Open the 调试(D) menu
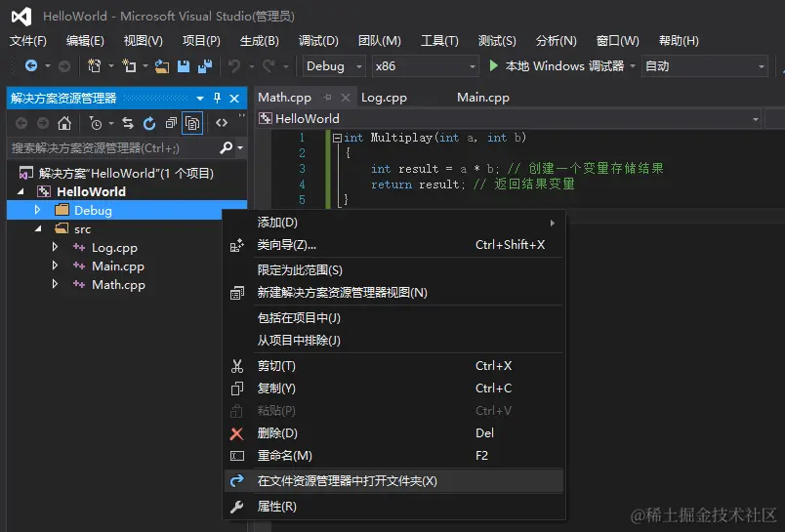Screen dimensions: 785x532 pyautogui.click(x=318, y=41)
